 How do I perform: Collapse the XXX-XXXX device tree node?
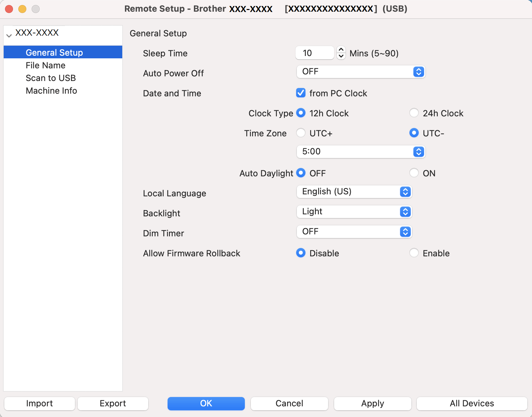point(9,35)
